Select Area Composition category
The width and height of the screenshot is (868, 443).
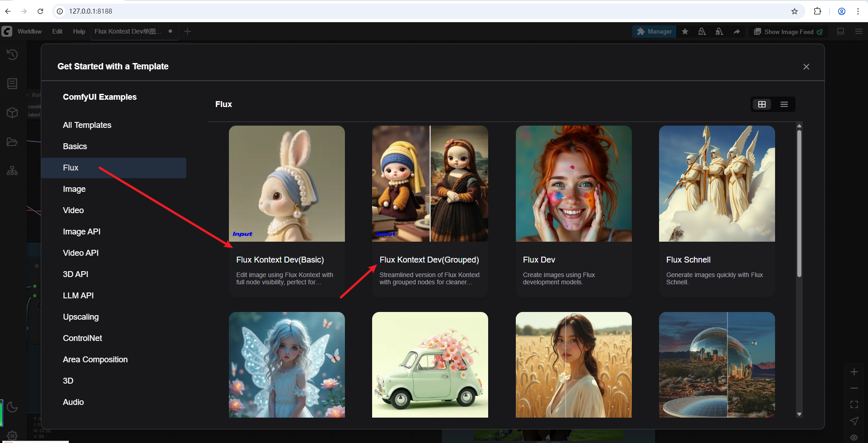[114, 360]
